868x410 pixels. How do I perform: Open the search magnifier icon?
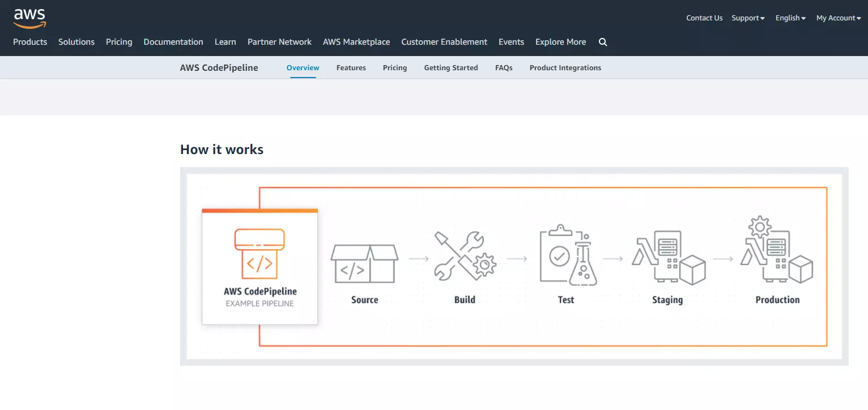(x=603, y=42)
